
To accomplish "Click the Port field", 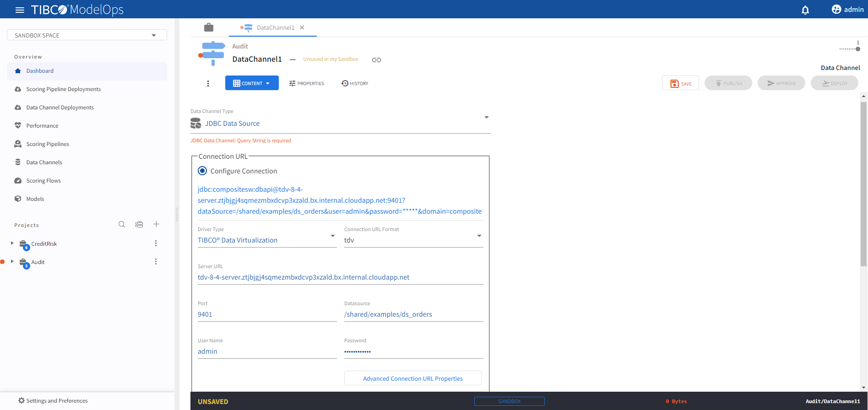I will pyautogui.click(x=267, y=314).
